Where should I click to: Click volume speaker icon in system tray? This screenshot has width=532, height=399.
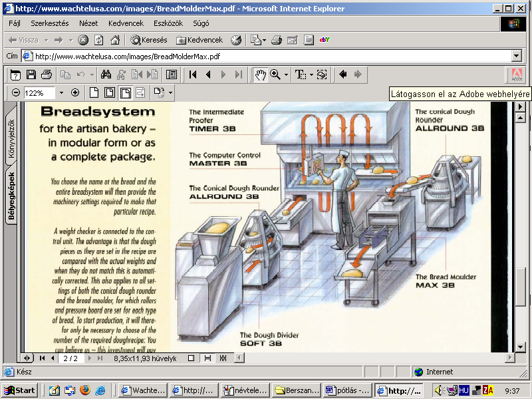tap(439, 390)
